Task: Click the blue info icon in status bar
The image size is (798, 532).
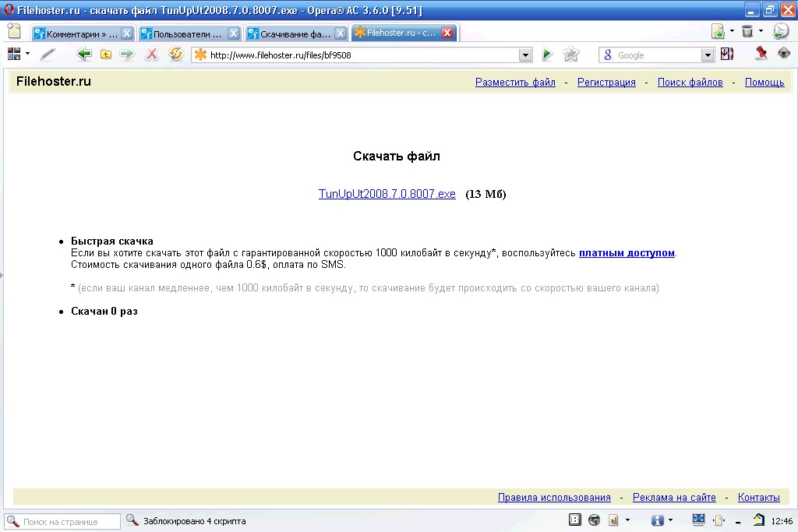Action: 658,520
